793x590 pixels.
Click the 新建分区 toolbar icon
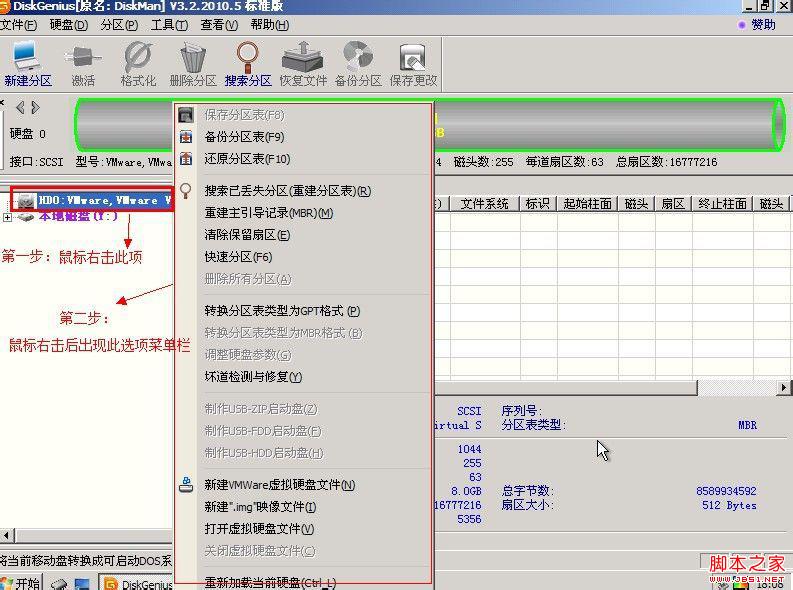tap(27, 56)
